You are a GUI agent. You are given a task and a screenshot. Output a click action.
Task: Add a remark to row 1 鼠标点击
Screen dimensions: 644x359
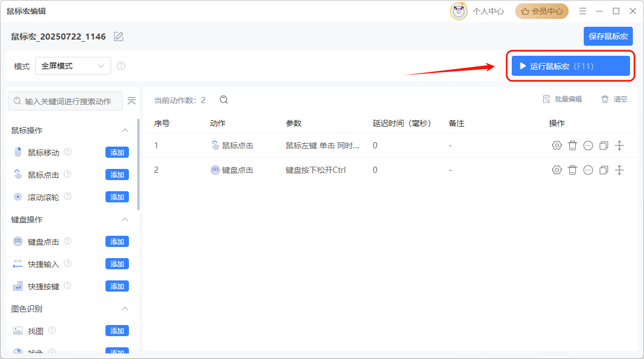[588, 145]
